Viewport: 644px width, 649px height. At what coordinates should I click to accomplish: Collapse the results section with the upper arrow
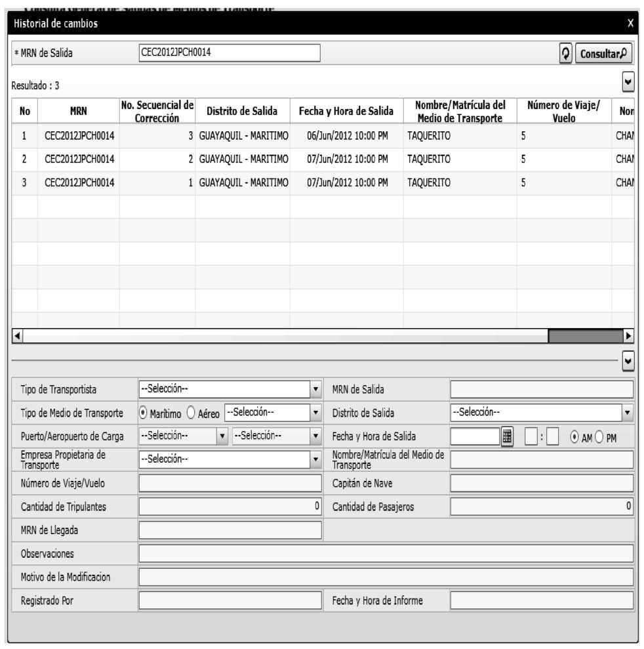pyautogui.click(x=628, y=82)
